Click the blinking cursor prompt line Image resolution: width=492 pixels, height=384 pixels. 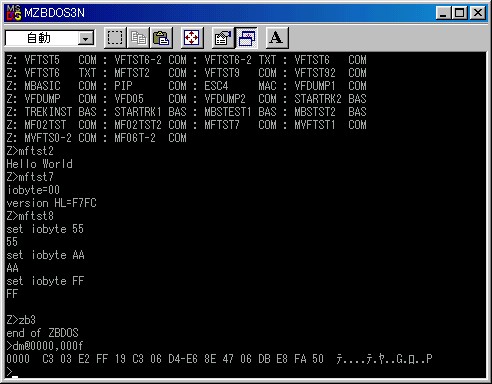pos(12,372)
